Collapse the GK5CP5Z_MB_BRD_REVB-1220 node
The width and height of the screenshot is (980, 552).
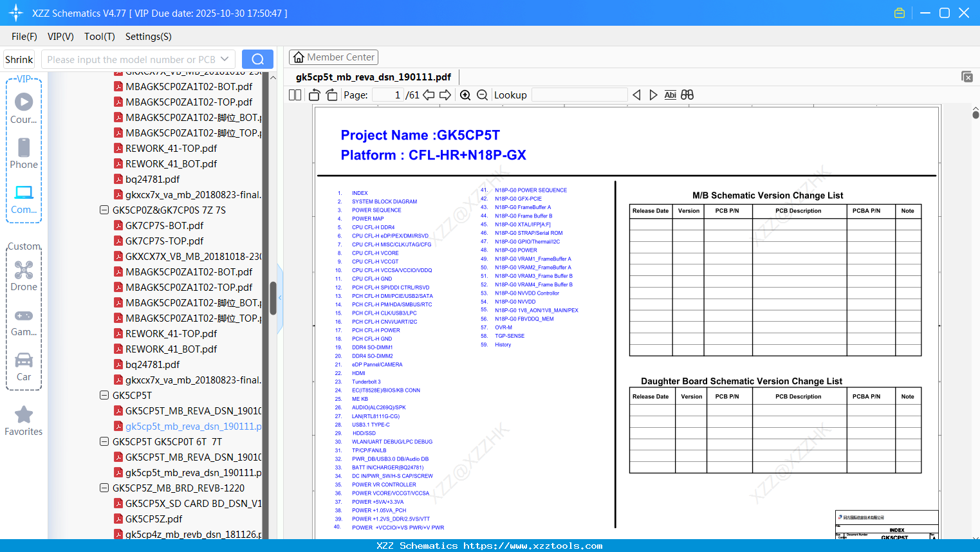pyautogui.click(x=104, y=488)
